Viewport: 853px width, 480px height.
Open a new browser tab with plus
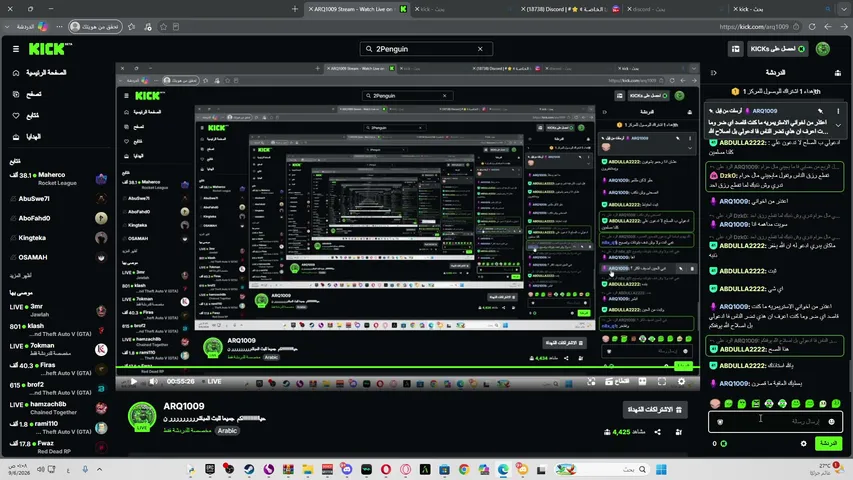point(295,9)
